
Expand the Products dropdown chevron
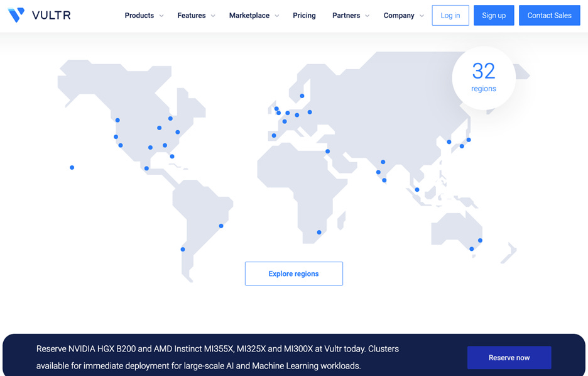tap(161, 16)
